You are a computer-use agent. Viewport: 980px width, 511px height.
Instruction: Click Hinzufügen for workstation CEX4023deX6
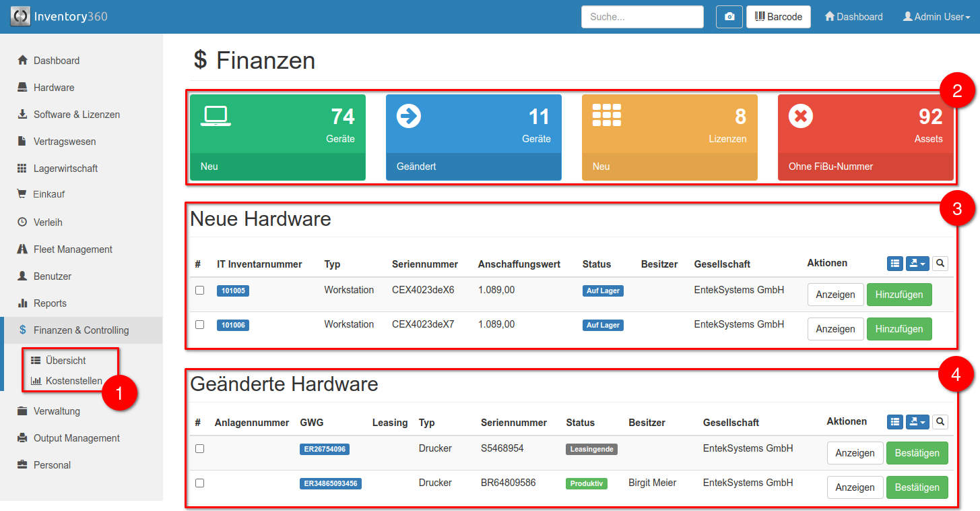899,295
